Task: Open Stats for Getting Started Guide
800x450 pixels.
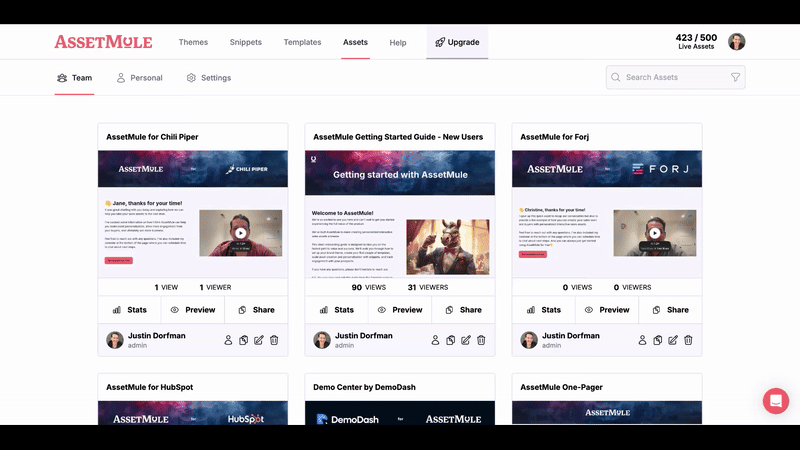Action: click(337, 310)
